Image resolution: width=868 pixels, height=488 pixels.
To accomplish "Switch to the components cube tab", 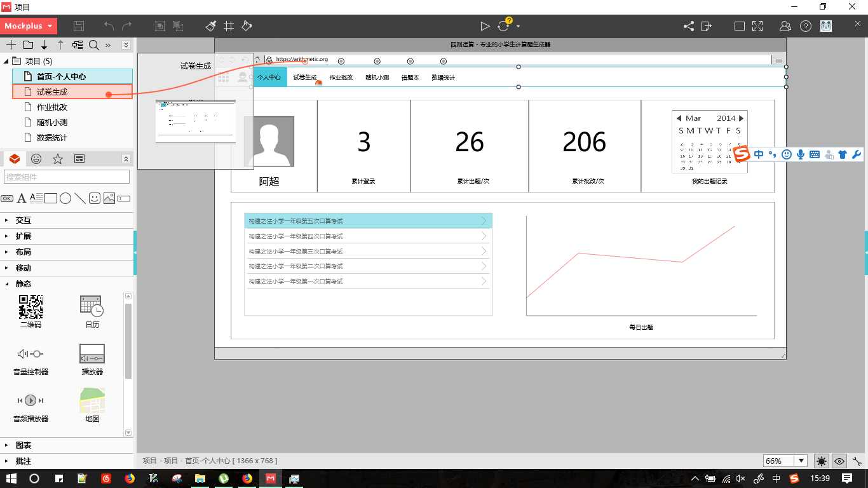I will point(15,159).
